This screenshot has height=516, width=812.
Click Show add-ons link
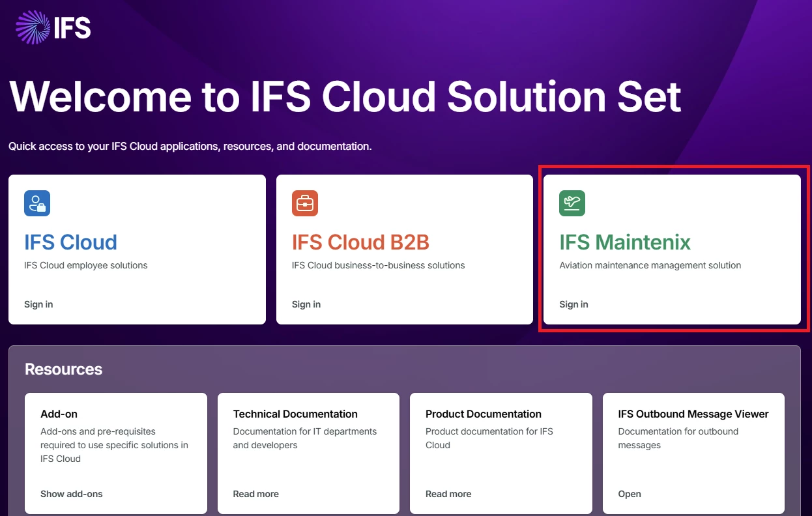point(72,494)
